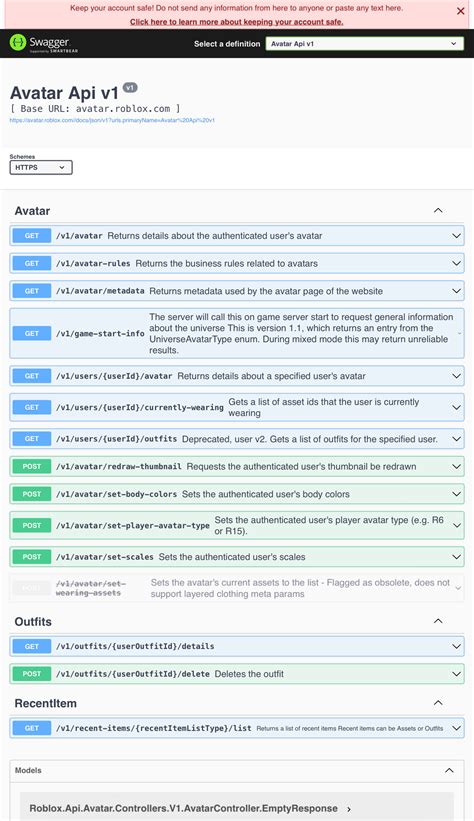The image size is (474, 821).
Task: Click the Swagger logo icon
Action: pos(18,42)
